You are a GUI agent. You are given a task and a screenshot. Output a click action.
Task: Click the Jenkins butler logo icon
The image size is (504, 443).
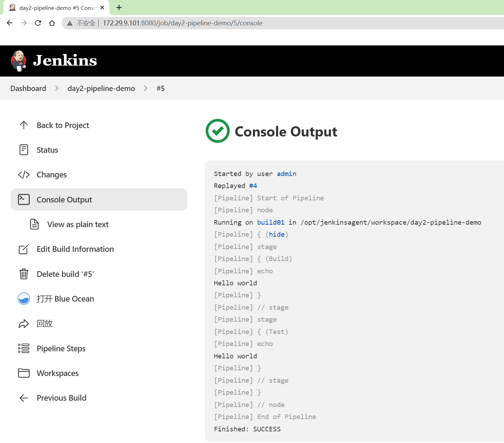[19, 61]
